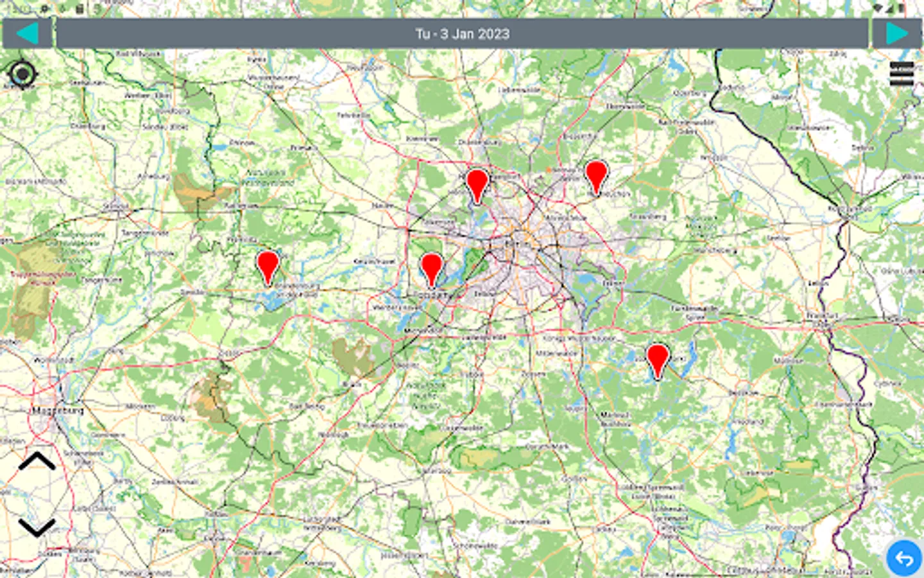Center map on my location crosshair icon
Viewport: 924px width, 578px height.
(22, 74)
